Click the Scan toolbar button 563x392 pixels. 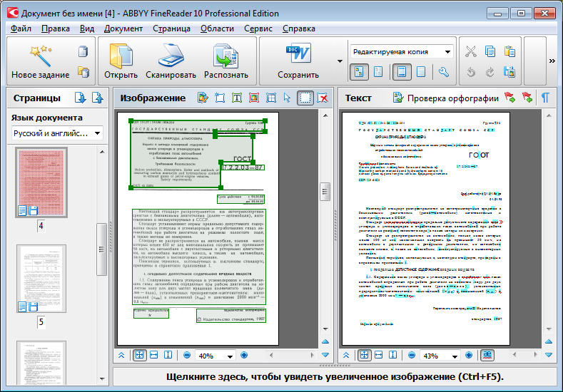tap(171, 61)
